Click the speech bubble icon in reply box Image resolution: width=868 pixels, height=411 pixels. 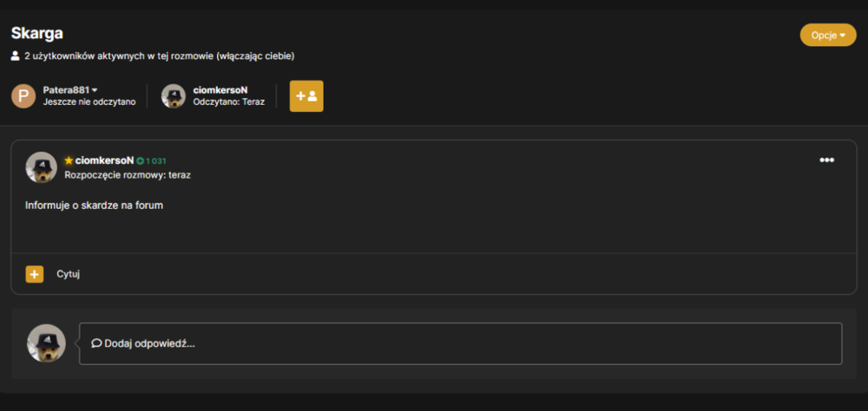[x=96, y=343]
